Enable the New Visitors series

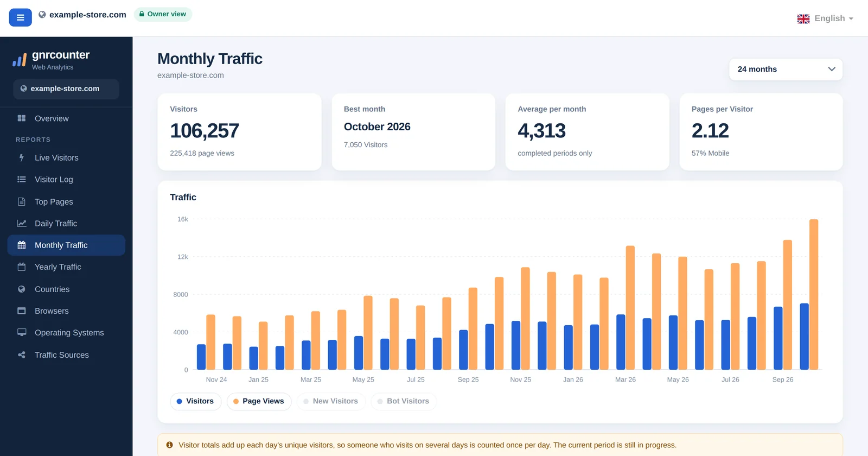(x=330, y=401)
